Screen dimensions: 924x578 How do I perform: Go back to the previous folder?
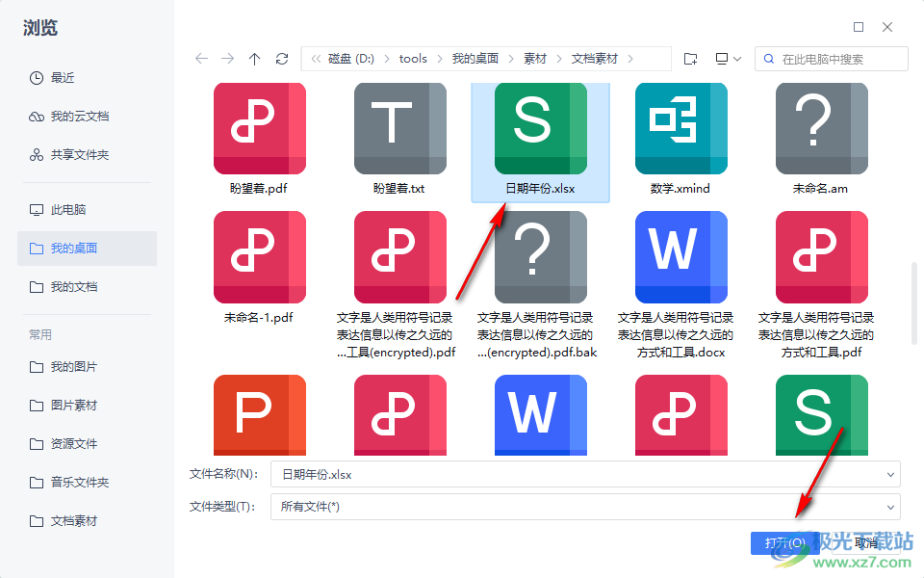201,59
